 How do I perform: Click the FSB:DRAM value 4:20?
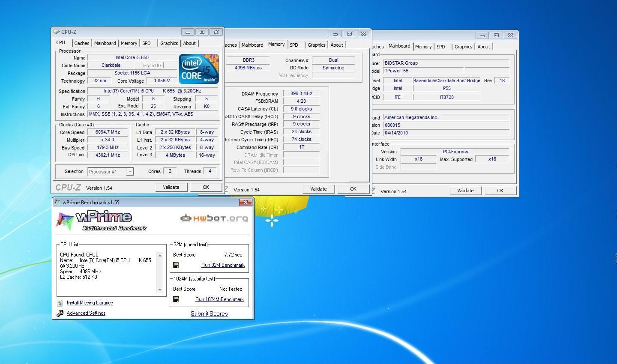click(x=301, y=101)
